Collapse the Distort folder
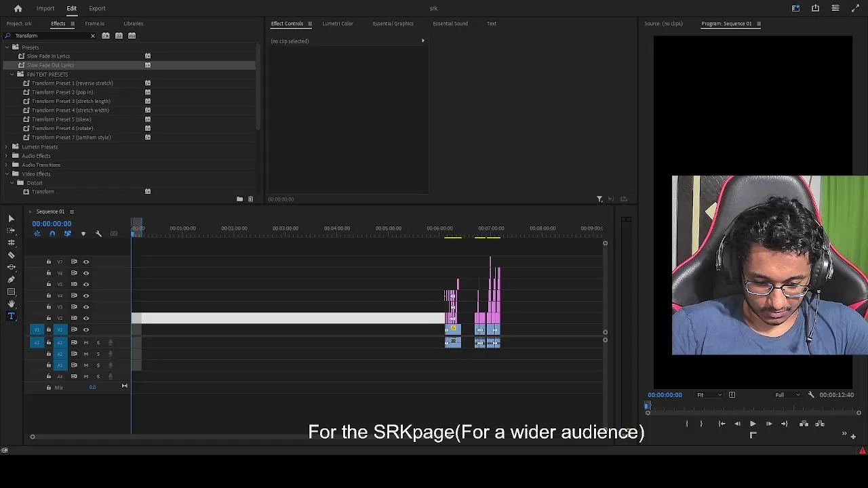868x488 pixels. (12, 183)
